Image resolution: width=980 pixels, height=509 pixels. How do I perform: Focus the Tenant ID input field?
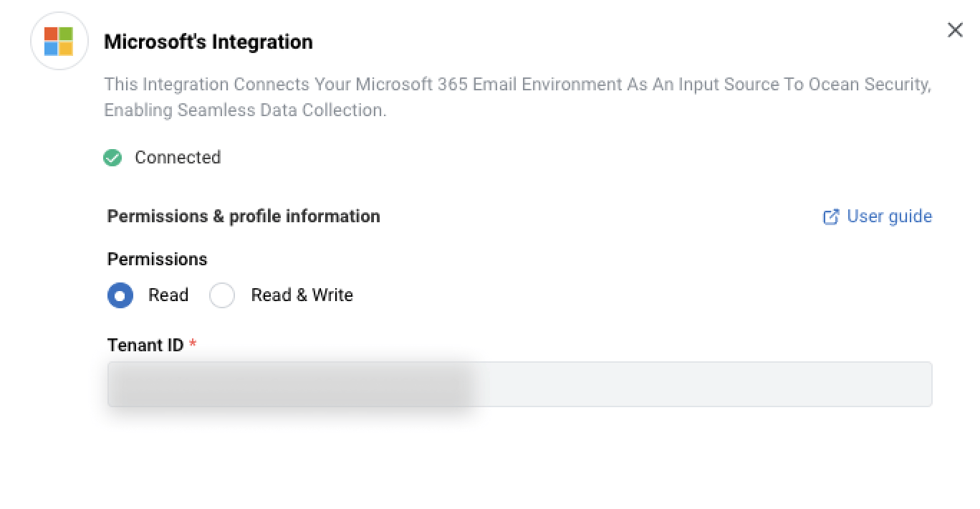pyautogui.click(x=520, y=384)
